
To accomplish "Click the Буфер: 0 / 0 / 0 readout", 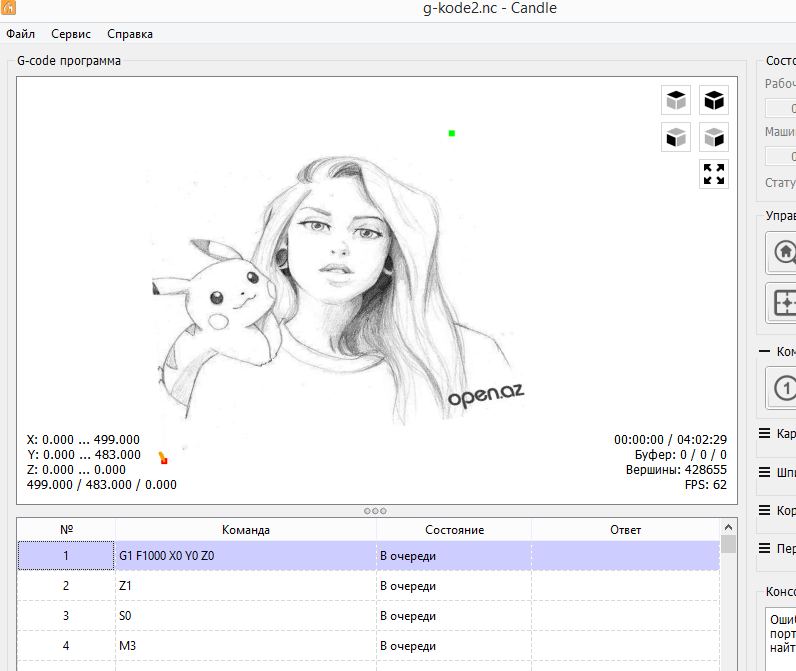I will pos(681,454).
